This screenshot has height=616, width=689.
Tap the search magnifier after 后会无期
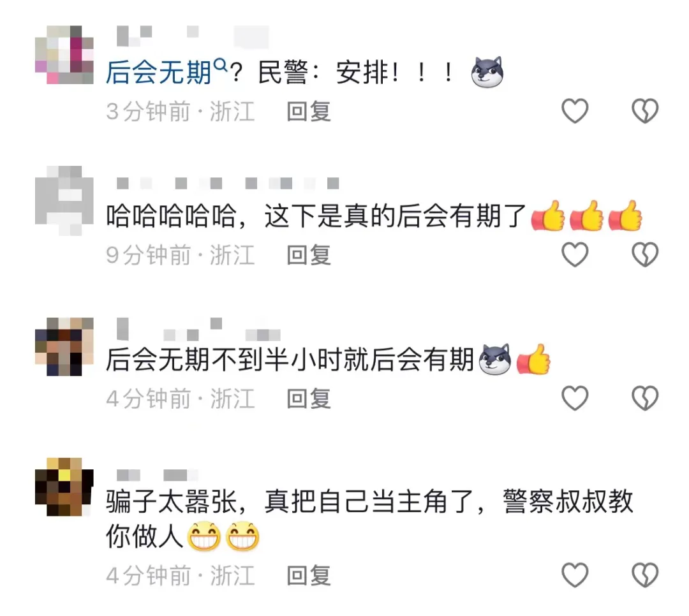pyautogui.click(x=220, y=66)
